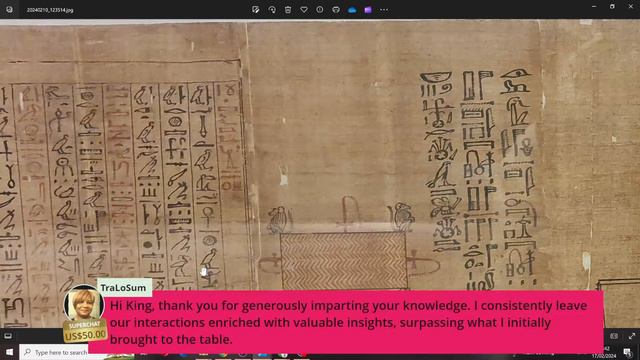Mark photo as favorite with heart icon
The image size is (640, 360).
tap(304, 9)
